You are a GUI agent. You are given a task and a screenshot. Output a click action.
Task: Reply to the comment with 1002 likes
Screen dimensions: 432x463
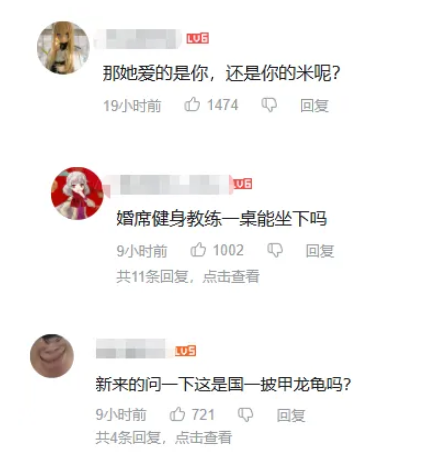point(320,251)
